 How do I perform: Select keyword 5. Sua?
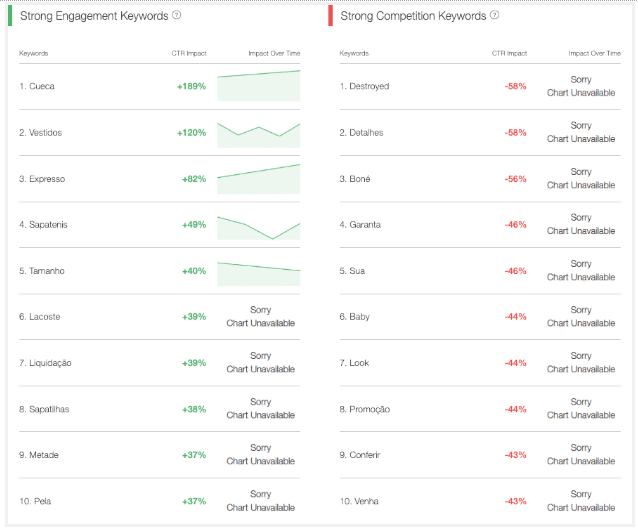coord(352,271)
